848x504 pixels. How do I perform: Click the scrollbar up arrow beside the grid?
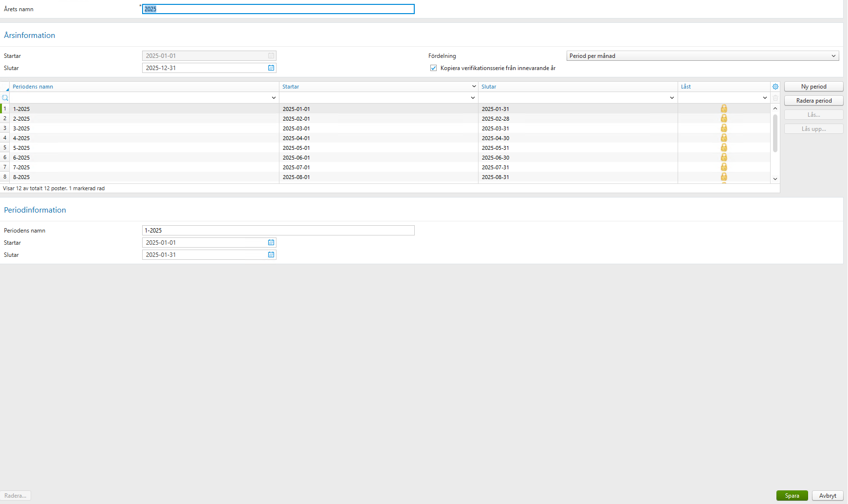[775, 108]
